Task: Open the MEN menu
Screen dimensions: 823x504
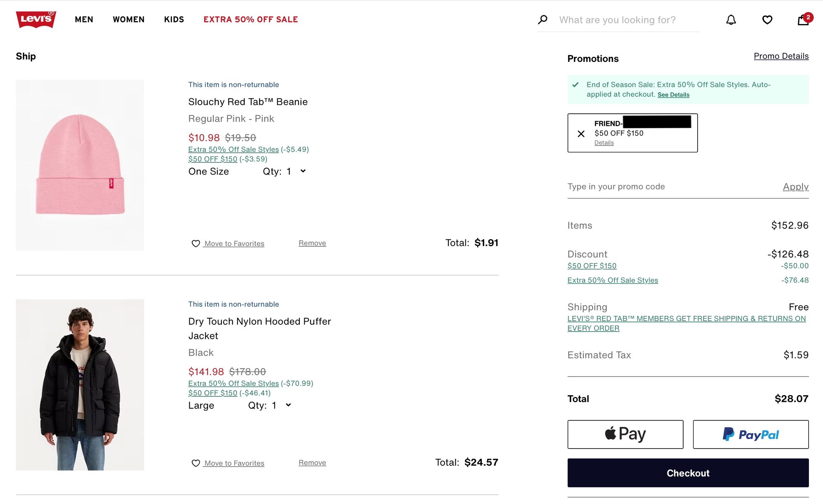Action: [84, 19]
